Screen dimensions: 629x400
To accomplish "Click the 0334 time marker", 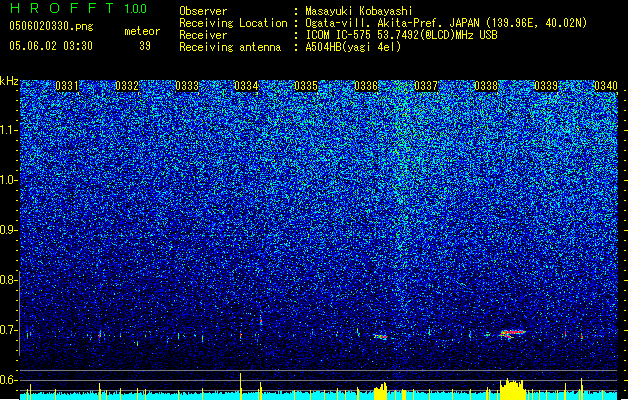I will (246, 86).
